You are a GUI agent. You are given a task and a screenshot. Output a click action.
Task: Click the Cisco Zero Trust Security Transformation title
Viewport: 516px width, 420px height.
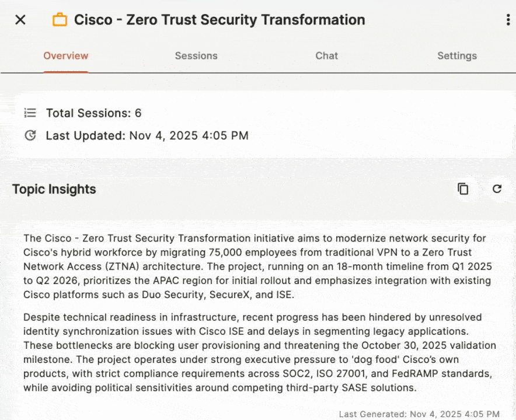click(x=219, y=20)
